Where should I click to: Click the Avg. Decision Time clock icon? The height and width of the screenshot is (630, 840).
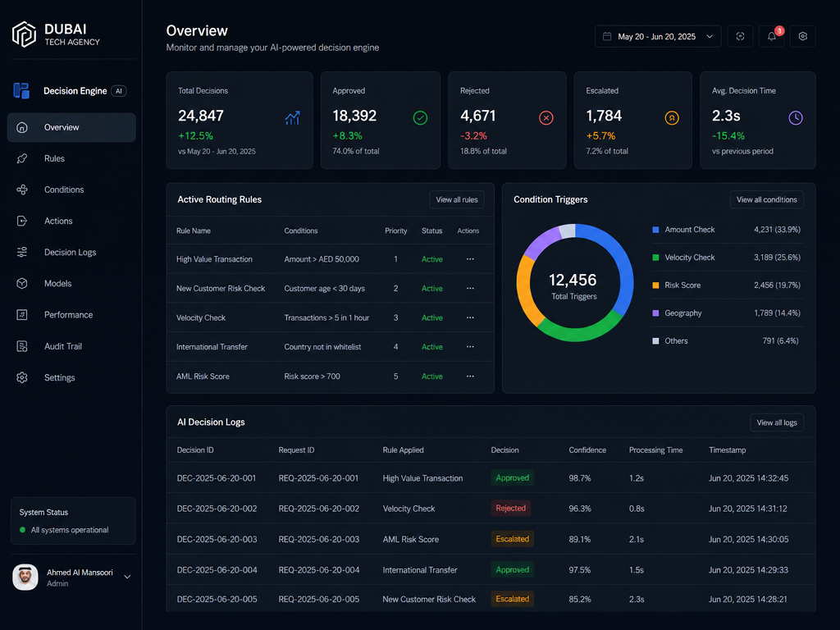(x=796, y=118)
